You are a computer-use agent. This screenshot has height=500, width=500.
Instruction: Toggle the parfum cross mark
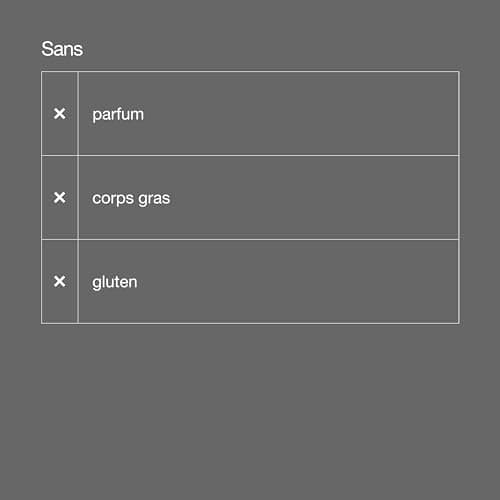click(x=60, y=114)
